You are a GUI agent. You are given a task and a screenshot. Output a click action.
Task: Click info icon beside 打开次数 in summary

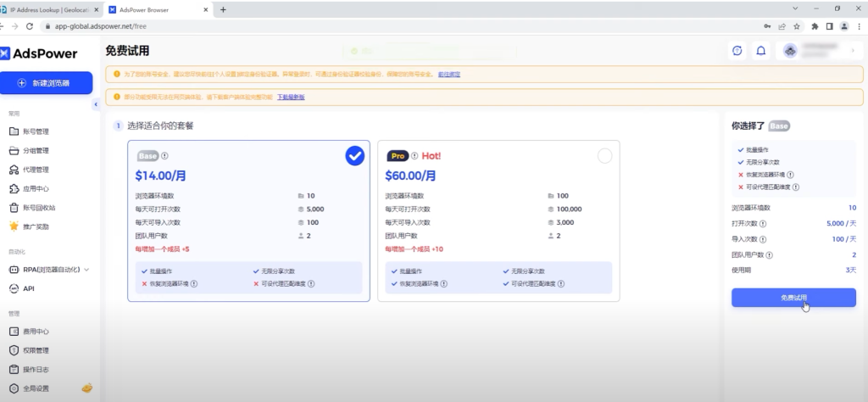coord(763,224)
